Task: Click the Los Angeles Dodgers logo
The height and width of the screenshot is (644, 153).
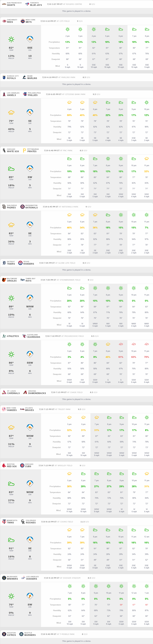Action: 23,578
